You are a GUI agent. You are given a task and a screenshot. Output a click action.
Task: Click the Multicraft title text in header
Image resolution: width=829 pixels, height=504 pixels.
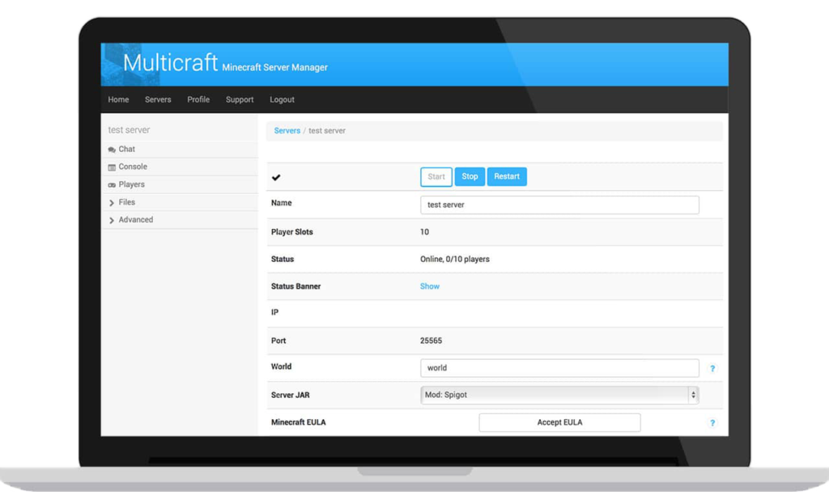[170, 62]
